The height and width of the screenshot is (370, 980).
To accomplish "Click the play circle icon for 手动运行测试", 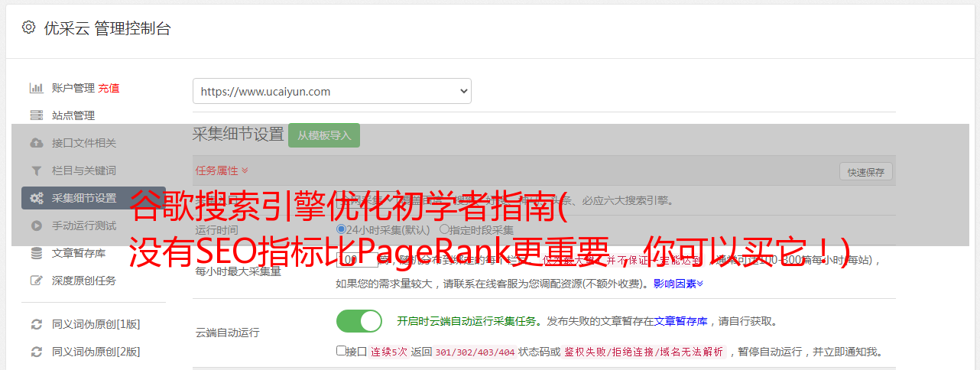I will click(36, 226).
